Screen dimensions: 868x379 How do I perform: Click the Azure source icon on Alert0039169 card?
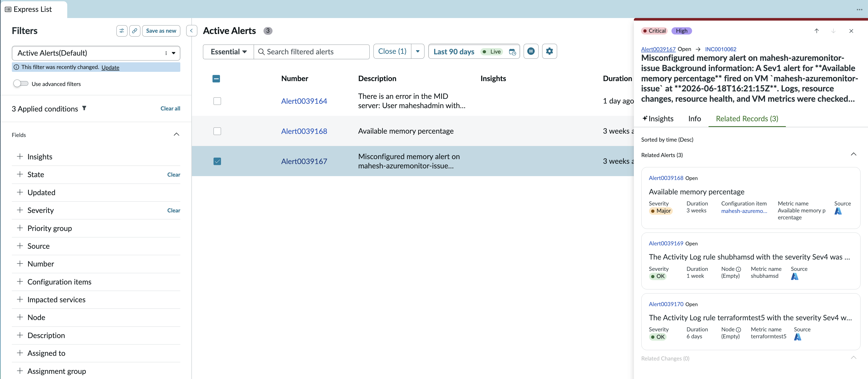795,276
